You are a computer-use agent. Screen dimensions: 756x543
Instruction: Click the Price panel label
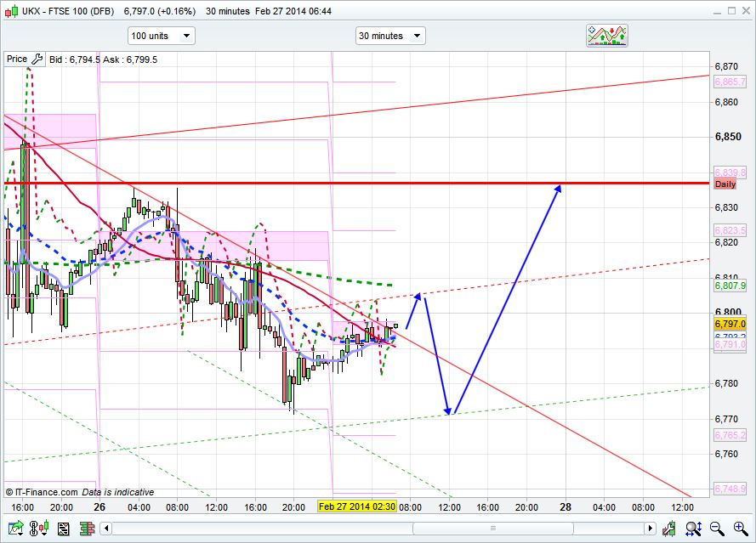click(16, 59)
